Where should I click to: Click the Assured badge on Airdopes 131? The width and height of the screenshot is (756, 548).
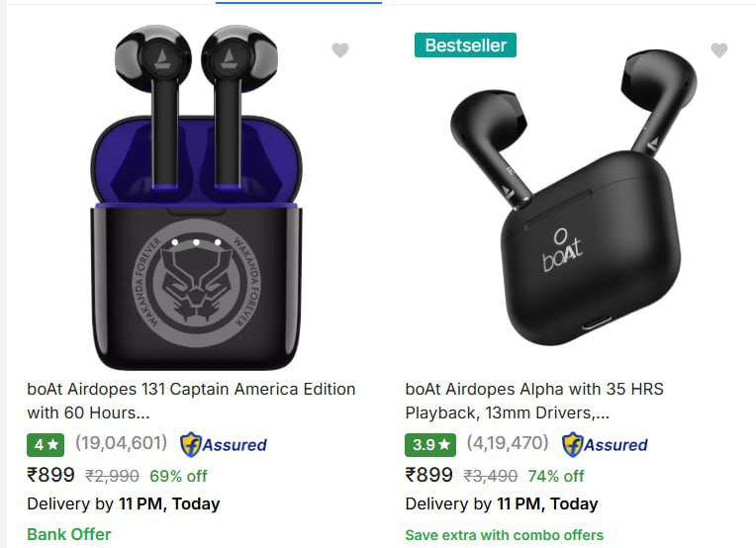pyautogui.click(x=224, y=444)
